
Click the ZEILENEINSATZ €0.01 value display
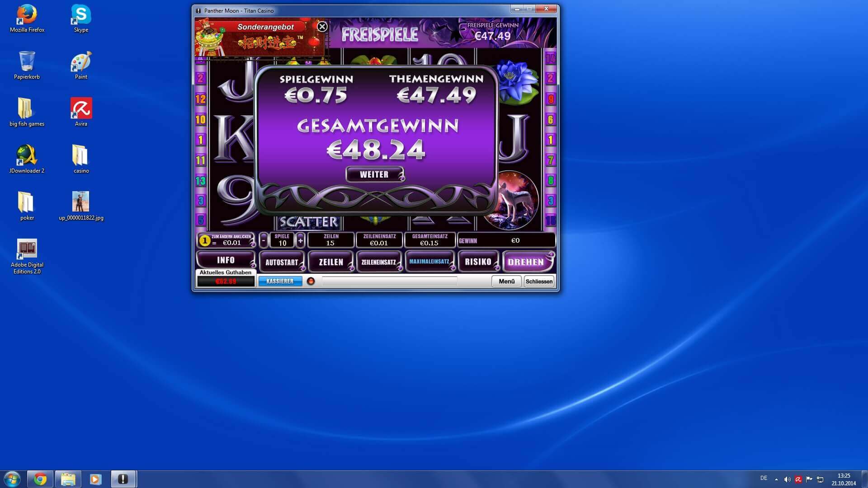(x=379, y=240)
